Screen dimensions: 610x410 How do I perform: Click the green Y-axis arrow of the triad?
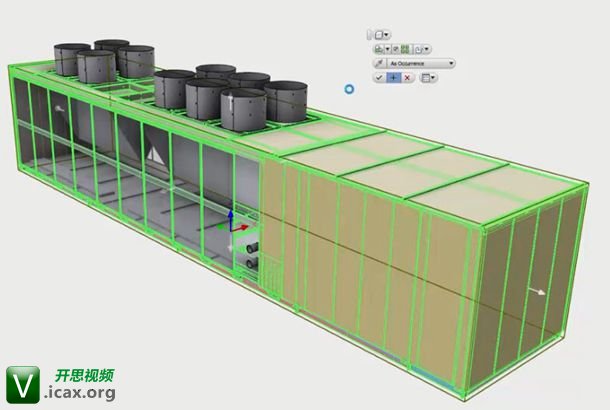pyautogui.click(x=222, y=226)
